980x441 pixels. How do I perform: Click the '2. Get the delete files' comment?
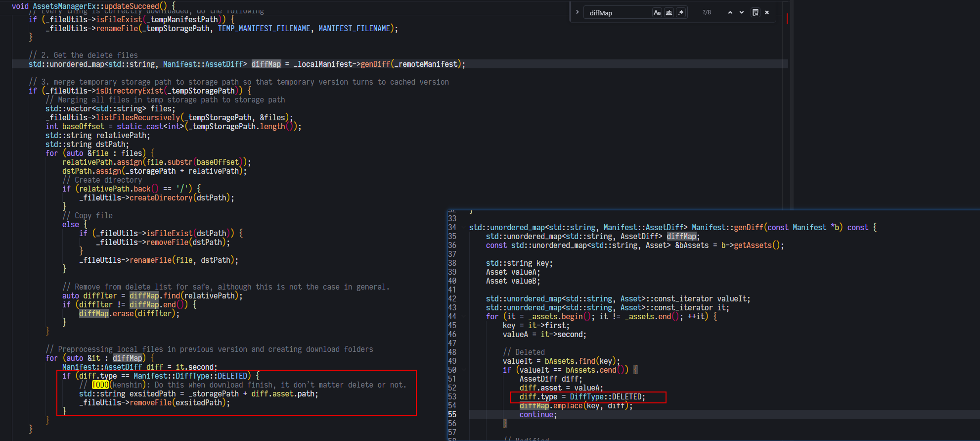(x=83, y=55)
